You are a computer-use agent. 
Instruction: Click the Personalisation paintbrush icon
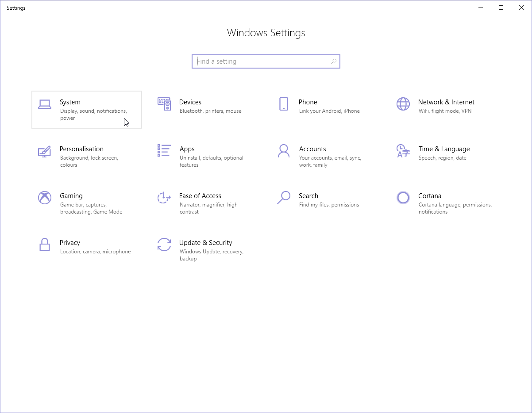(44, 151)
